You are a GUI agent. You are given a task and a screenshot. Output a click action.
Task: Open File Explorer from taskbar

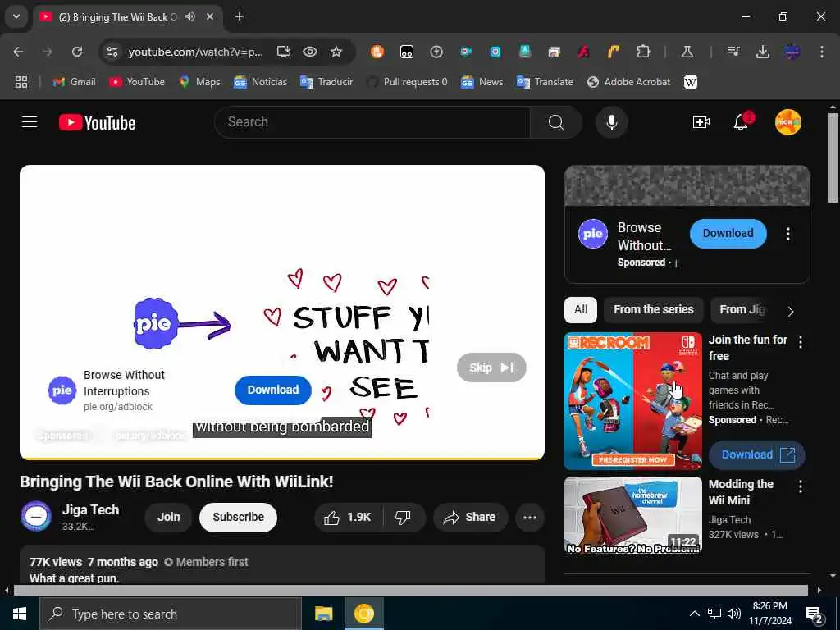pos(323,614)
